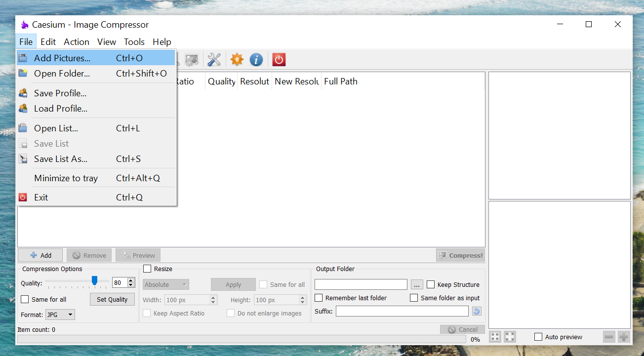This screenshot has height=356, width=644.
Task: Open the Absolute resize mode dropdown
Action: pyautogui.click(x=165, y=284)
